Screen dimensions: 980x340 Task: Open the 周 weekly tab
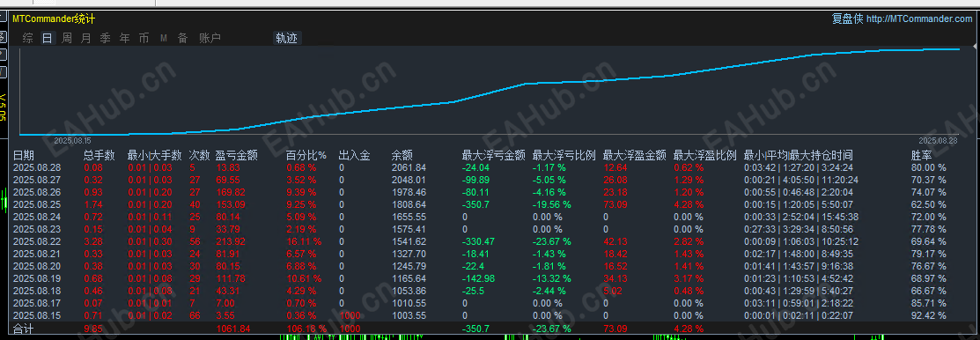(x=66, y=38)
